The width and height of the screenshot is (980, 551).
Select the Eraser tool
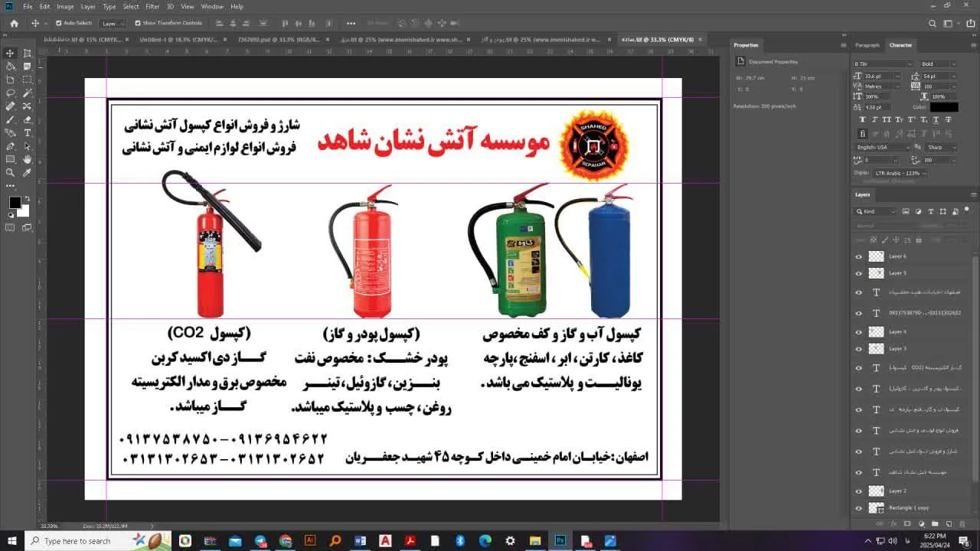tap(27, 119)
